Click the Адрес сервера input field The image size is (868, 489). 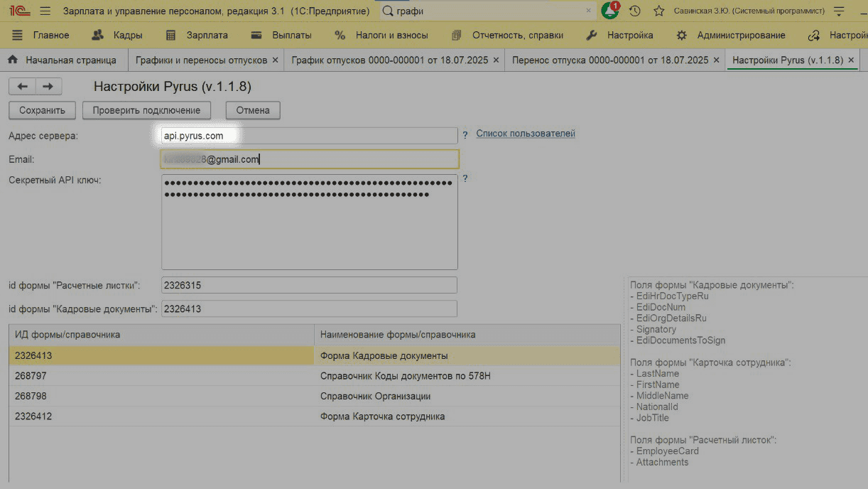pos(309,136)
